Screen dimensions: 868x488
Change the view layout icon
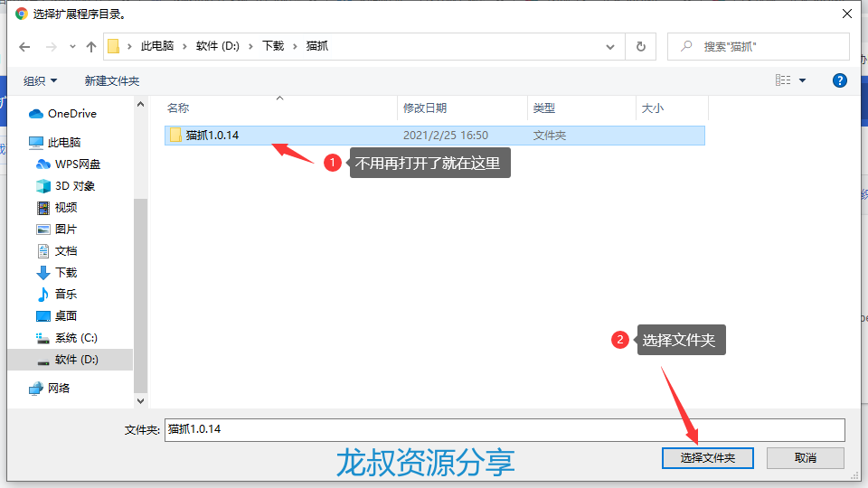coord(783,80)
